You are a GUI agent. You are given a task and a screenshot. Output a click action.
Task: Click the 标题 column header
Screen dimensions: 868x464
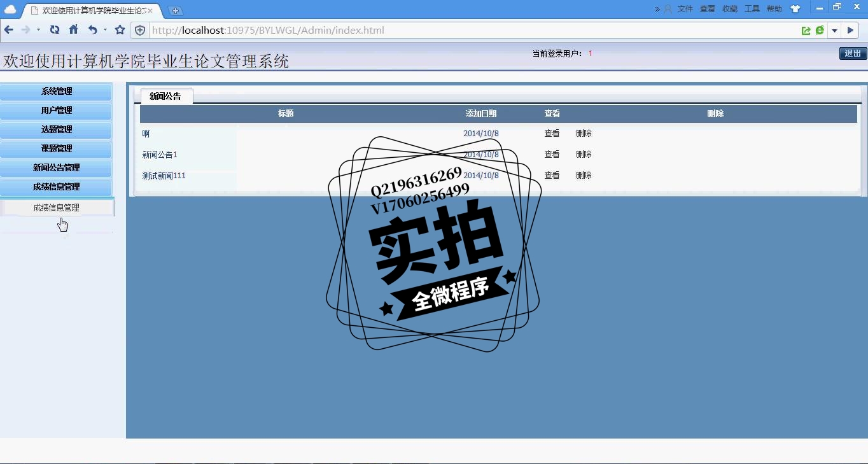[x=286, y=114]
